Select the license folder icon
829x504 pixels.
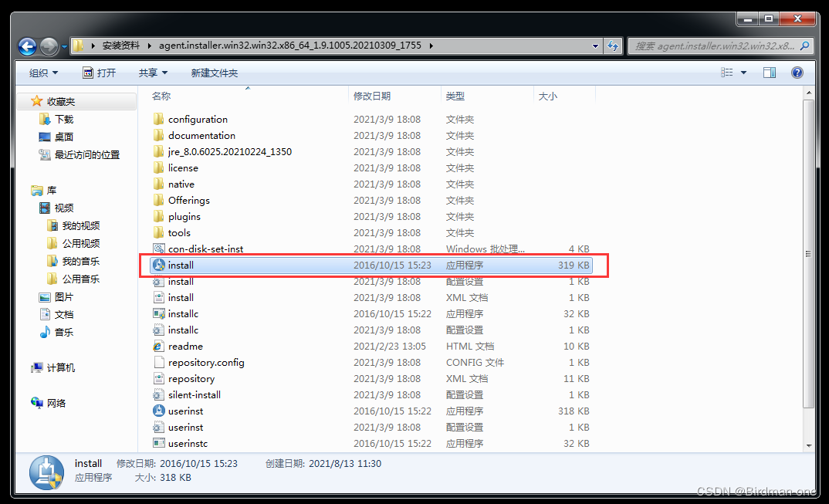click(x=158, y=167)
